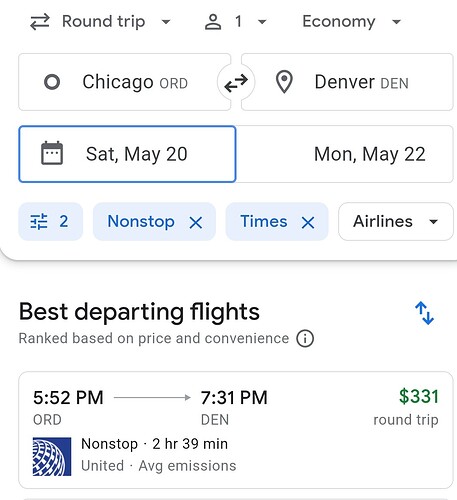
Task: Expand the Airlines filter dropdown
Action: click(x=396, y=221)
